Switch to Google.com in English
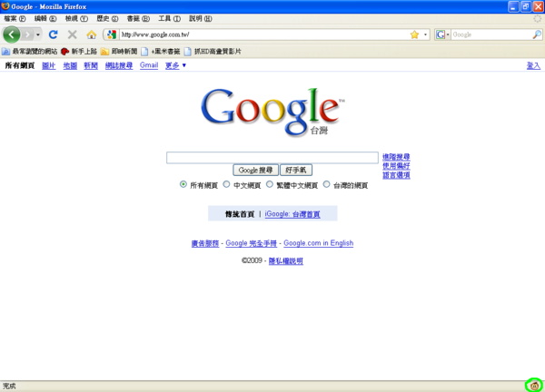This screenshot has width=545, height=392. point(319,243)
